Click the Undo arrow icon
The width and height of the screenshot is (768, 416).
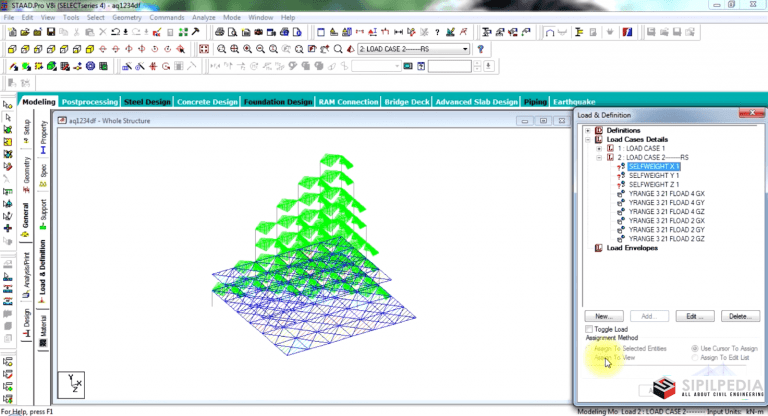pyautogui.click(x=116, y=32)
